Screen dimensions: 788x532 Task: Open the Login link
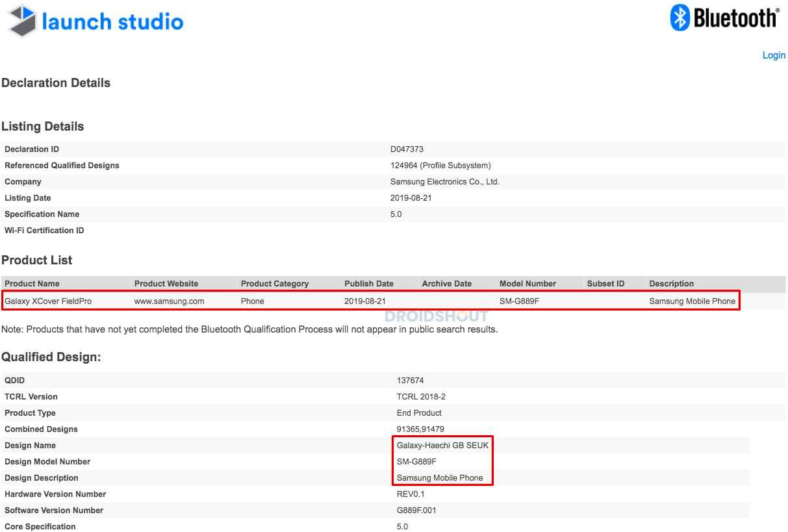[774, 55]
